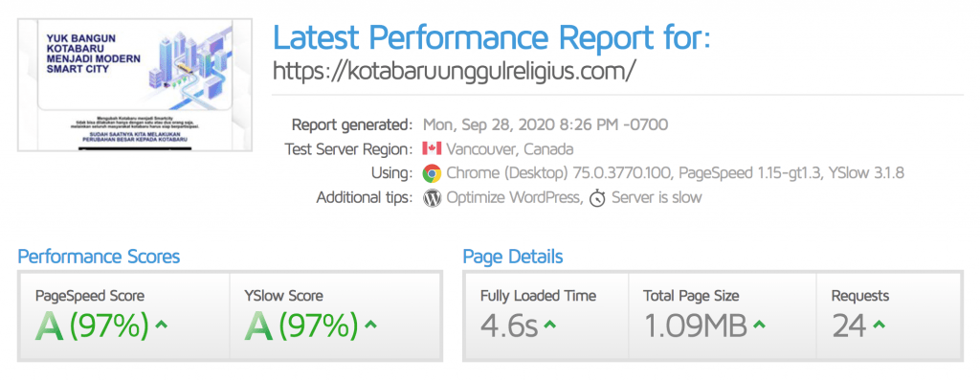Click the green arrow beside 24 requests
The height and width of the screenshot is (382, 980).
point(879,325)
